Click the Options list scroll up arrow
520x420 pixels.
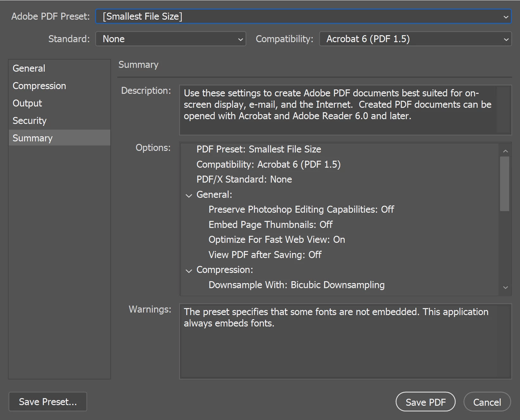click(505, 151)
